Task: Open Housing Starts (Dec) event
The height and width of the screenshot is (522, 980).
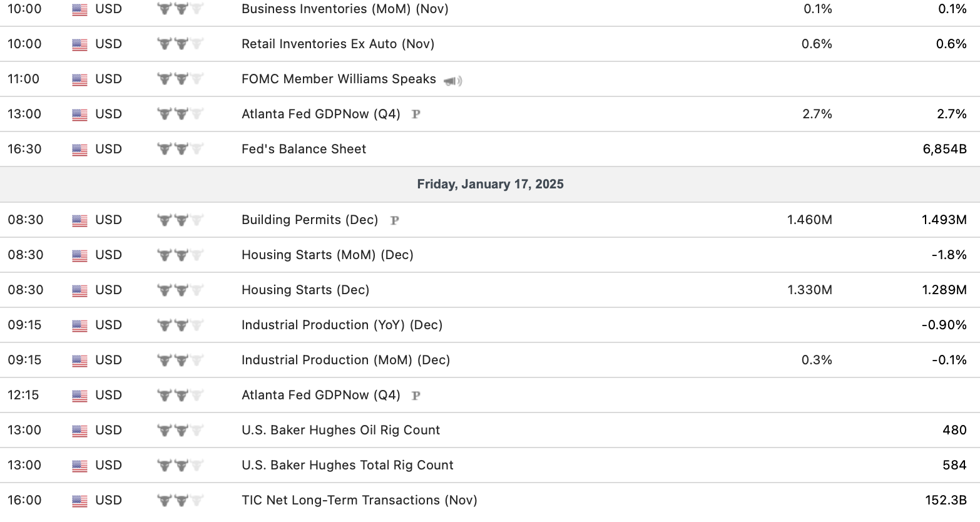Action: pos(305,290)
